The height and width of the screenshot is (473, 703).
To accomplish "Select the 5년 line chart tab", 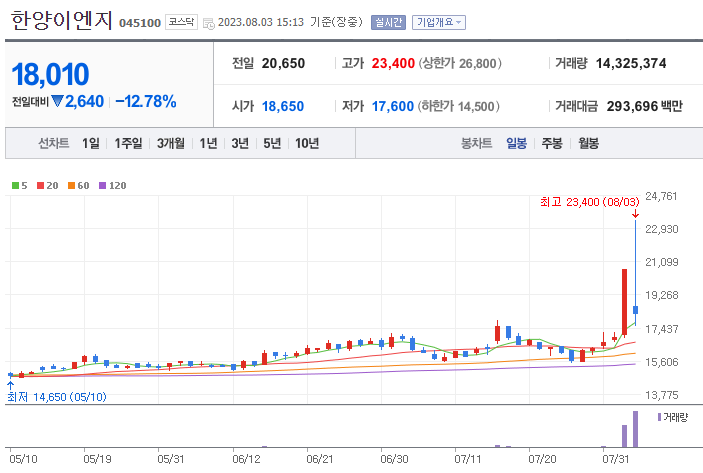I will pos(272,143).
